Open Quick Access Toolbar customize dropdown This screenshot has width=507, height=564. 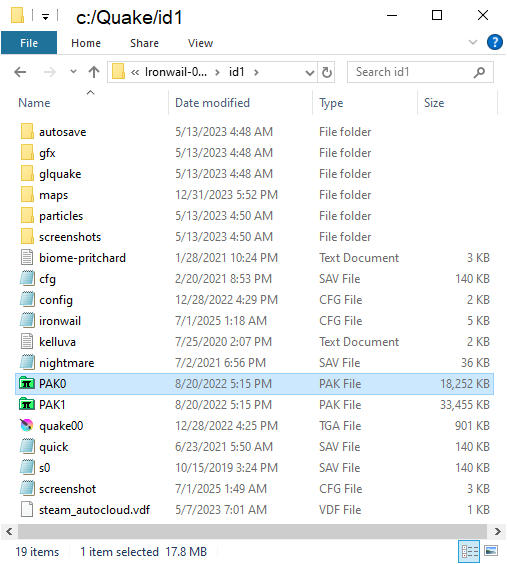coord(45,17)
